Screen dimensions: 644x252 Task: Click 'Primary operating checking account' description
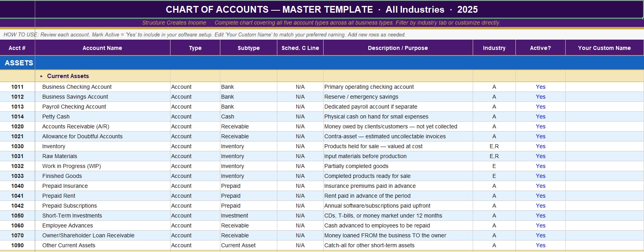(x=398, y=87)
